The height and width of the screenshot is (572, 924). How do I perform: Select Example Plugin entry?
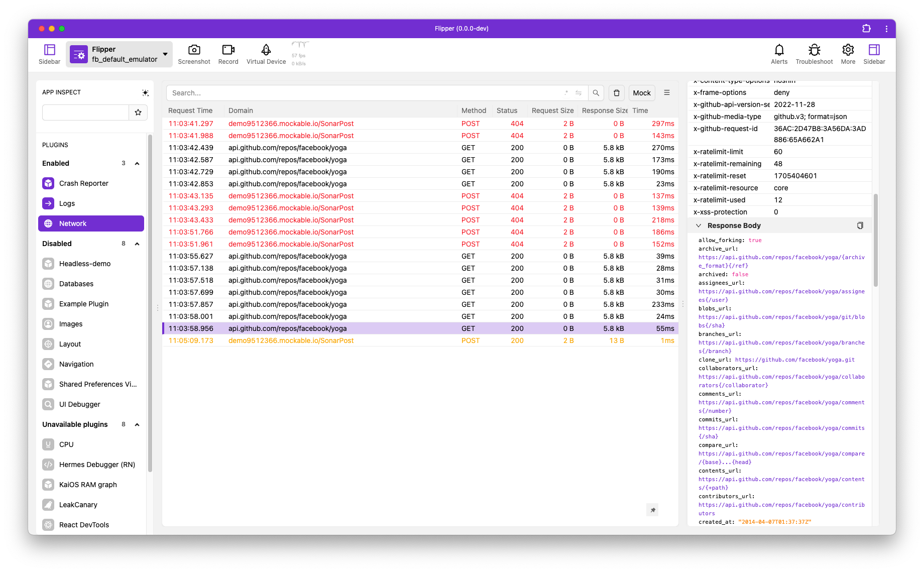coord(91,304)
